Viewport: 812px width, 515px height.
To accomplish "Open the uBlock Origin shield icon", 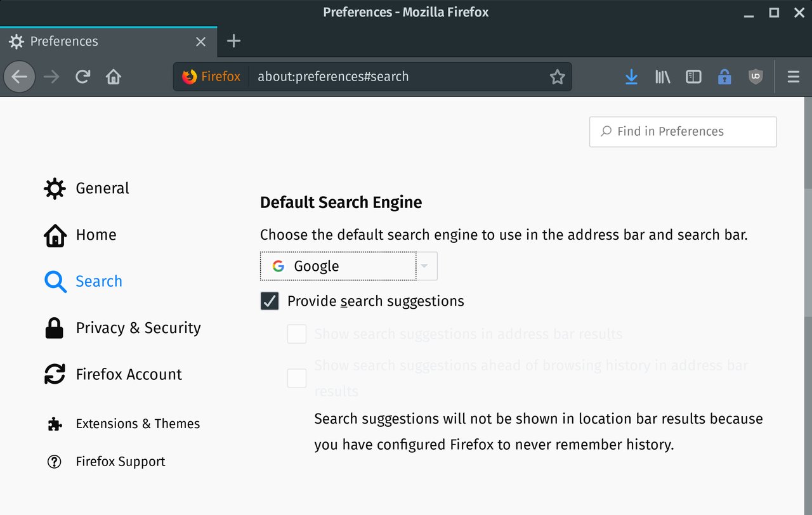I will coord(755,77).
